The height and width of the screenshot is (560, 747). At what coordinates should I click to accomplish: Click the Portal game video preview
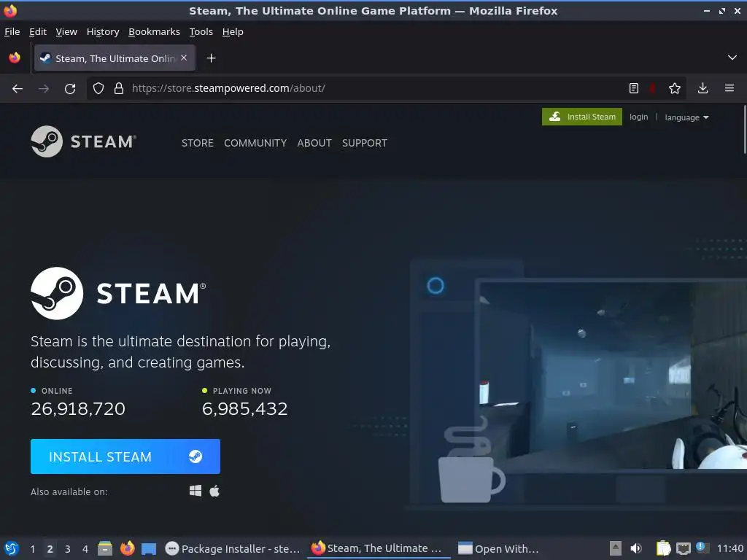(x=612, y=375)
